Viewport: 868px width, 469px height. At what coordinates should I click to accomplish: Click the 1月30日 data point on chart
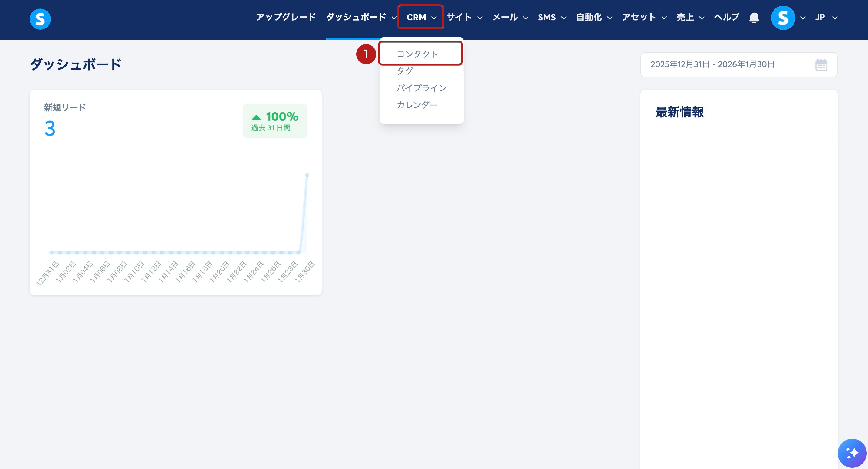point(307,175)
